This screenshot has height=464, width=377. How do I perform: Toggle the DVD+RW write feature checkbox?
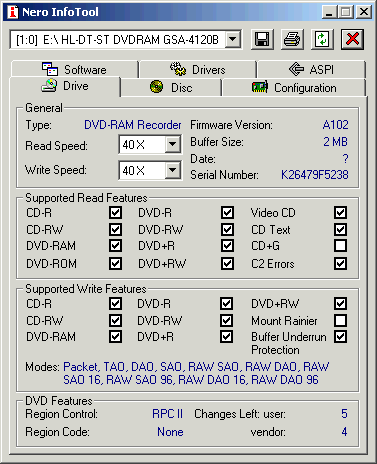pyautogui.click(x=340, y=304)
